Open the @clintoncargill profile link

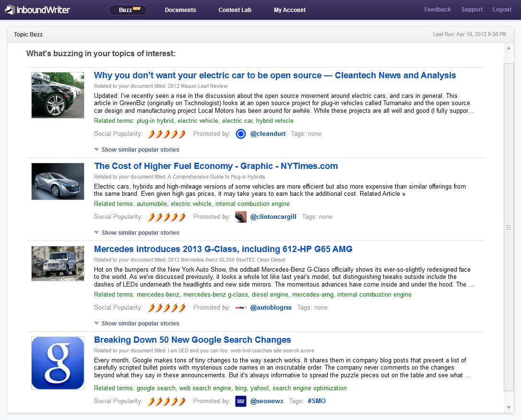(273, 217)
